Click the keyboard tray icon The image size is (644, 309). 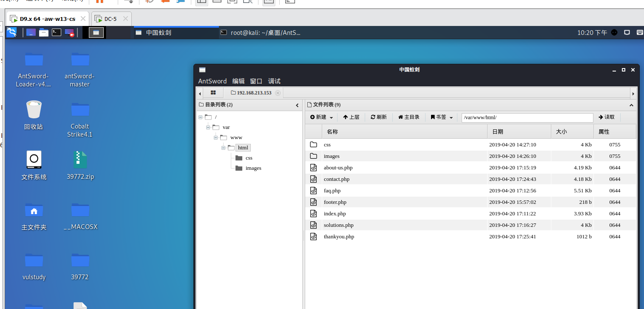coord(639,32)
